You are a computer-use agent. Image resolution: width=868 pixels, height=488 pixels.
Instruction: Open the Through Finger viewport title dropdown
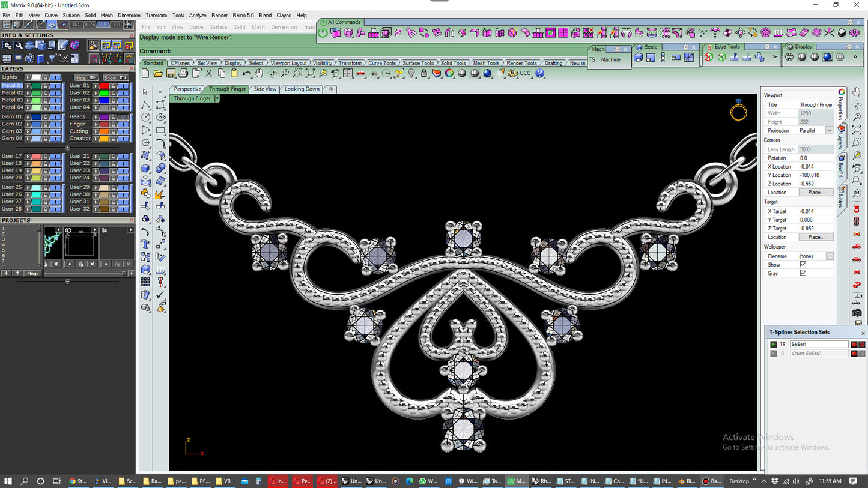pos(217,98)
